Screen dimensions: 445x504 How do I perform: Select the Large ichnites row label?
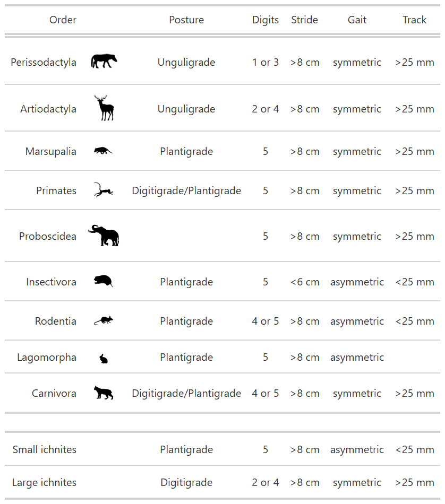(x=44, y=483)
